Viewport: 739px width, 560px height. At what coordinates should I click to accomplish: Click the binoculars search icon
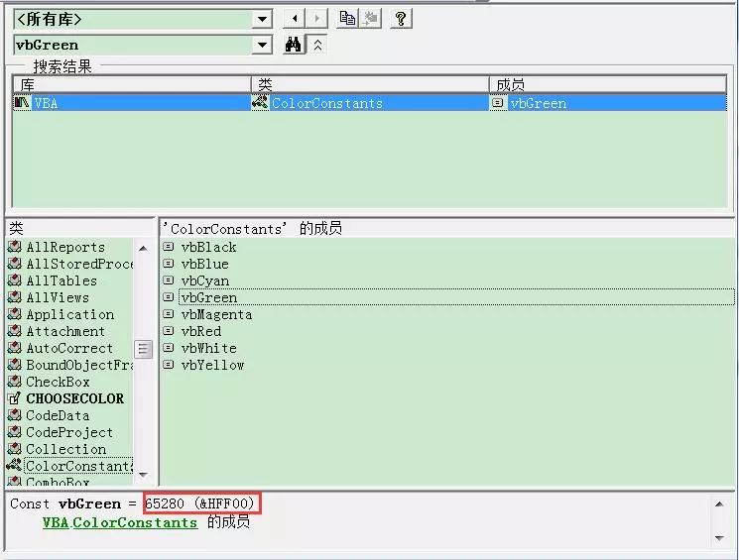294,45
